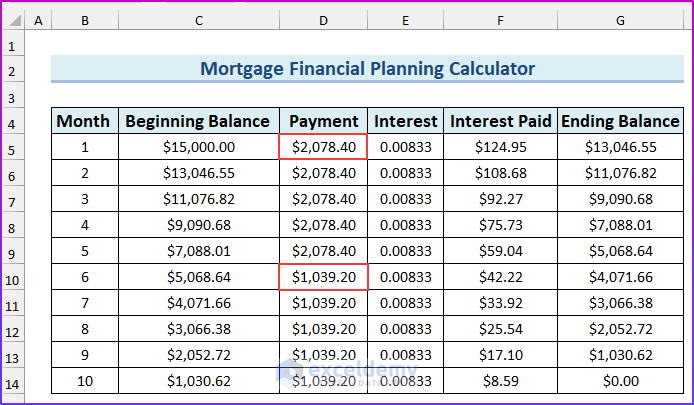Click the select-all corner box
694x405 pixels.
[x=12, y=21]
